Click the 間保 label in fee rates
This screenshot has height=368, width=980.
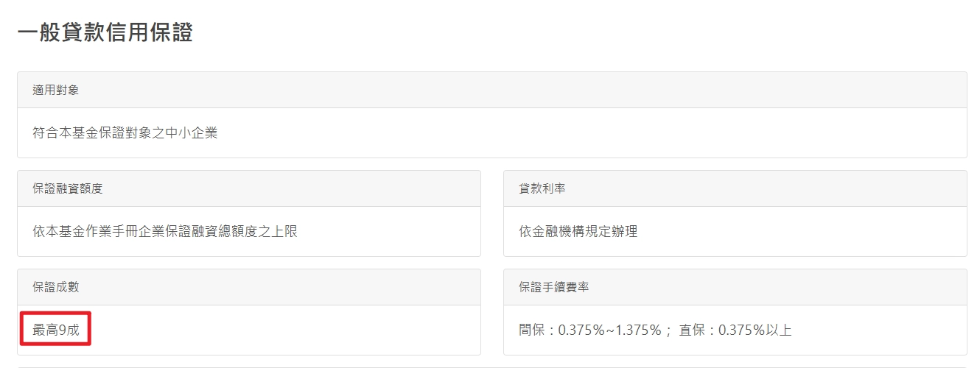point(531,330)
